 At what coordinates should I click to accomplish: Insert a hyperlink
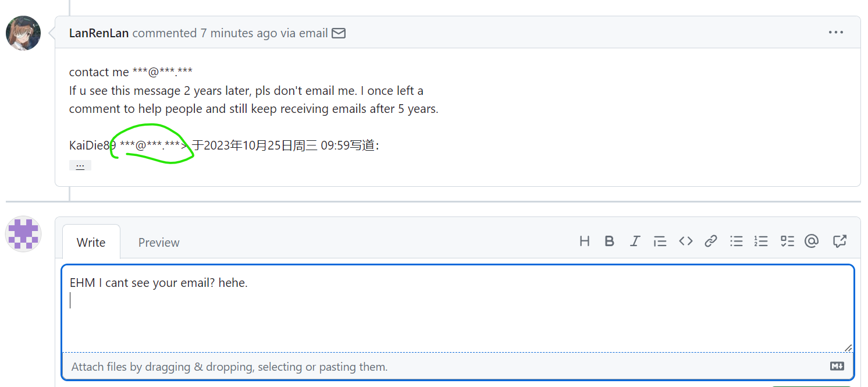711,241
